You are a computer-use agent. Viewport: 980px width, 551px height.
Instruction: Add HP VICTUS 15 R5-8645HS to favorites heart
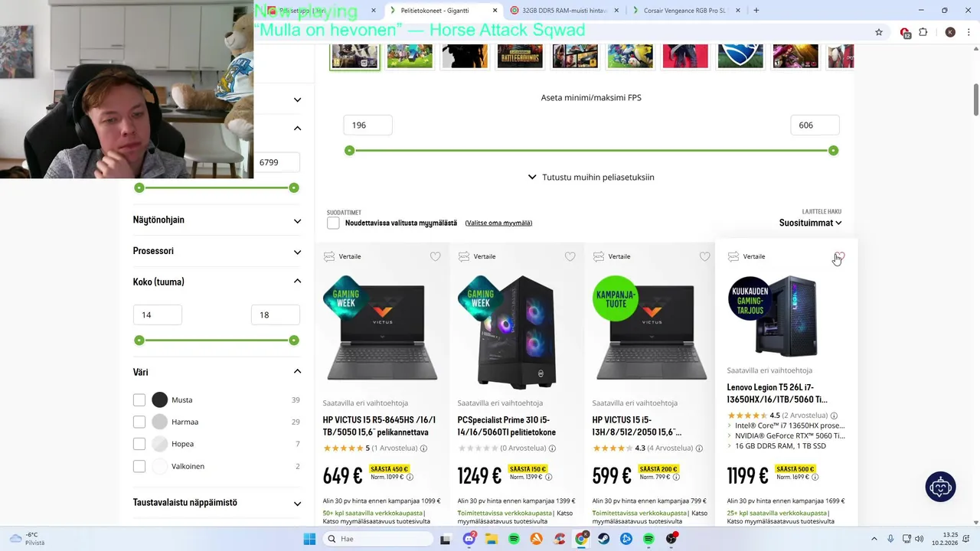(x=435, y=256)
